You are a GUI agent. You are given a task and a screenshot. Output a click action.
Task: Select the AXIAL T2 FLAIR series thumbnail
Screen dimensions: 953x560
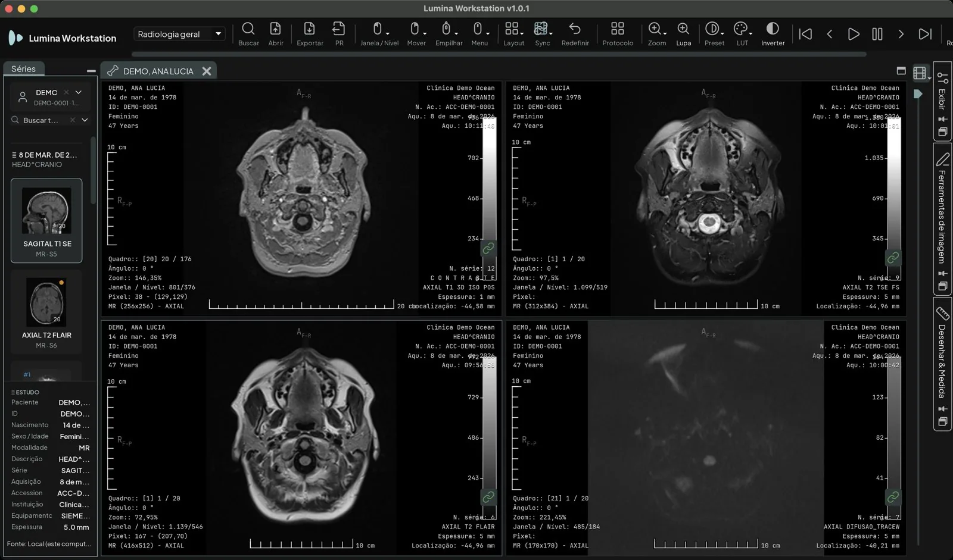tap(46, 311)
